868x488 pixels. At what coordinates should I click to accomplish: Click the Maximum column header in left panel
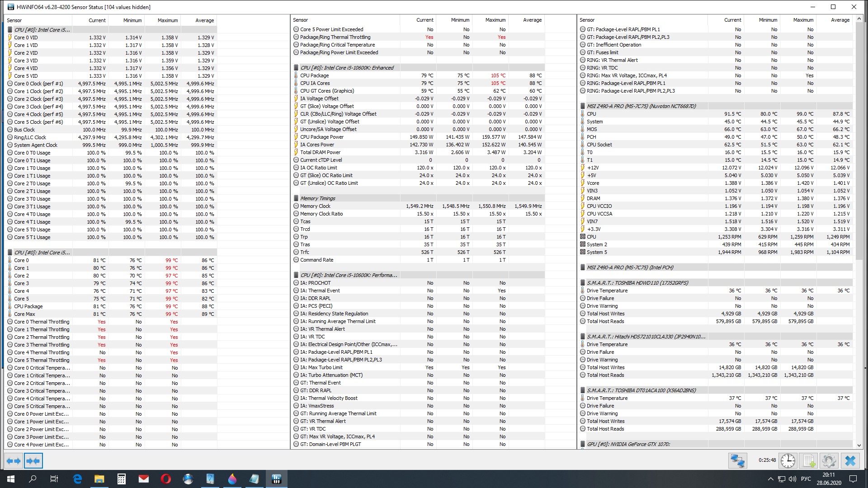click(x=167, y=20)
